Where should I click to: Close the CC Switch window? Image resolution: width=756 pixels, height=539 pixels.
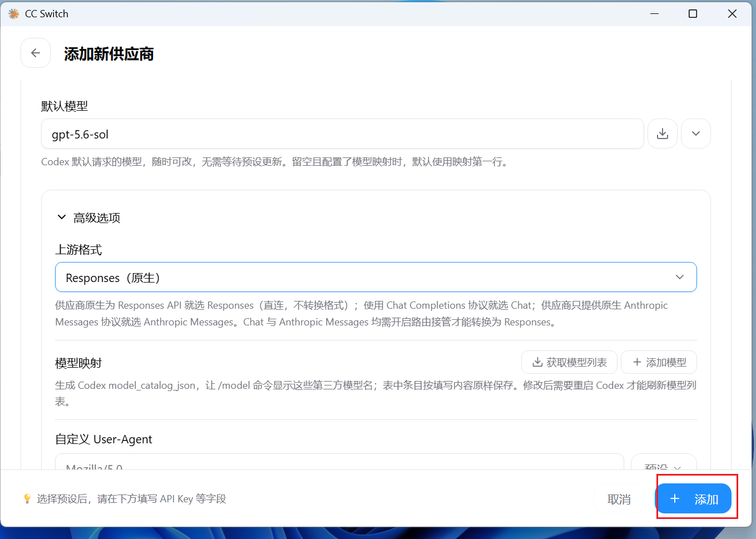[732, 13]
